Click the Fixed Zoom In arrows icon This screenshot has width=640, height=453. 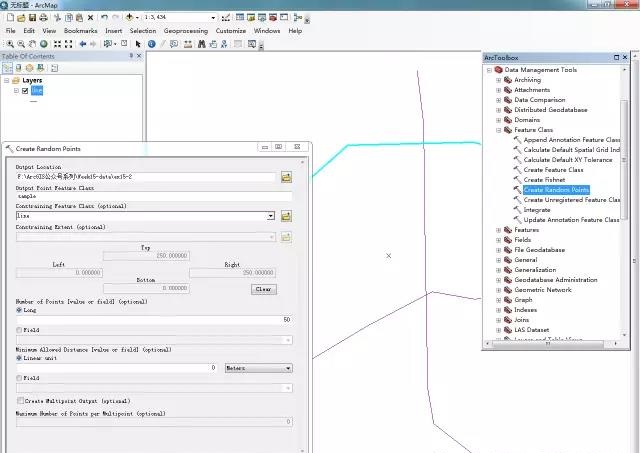coord(58,44)
